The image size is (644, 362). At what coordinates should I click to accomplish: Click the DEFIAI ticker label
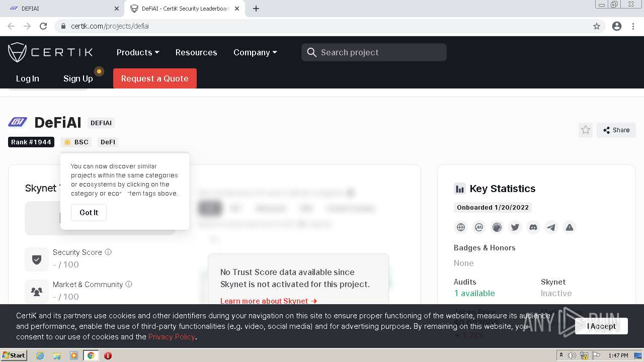coord(101,123)
